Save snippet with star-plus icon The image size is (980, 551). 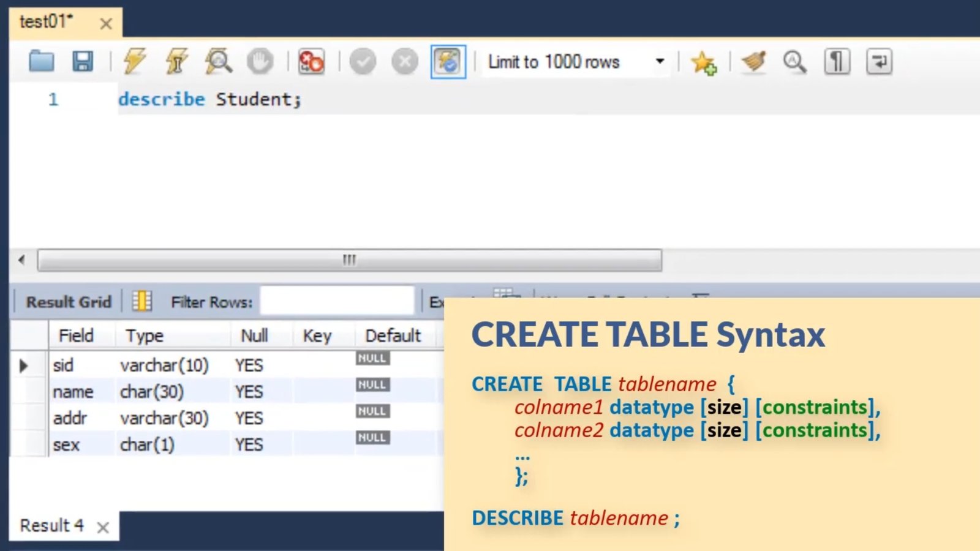[703, 62]
